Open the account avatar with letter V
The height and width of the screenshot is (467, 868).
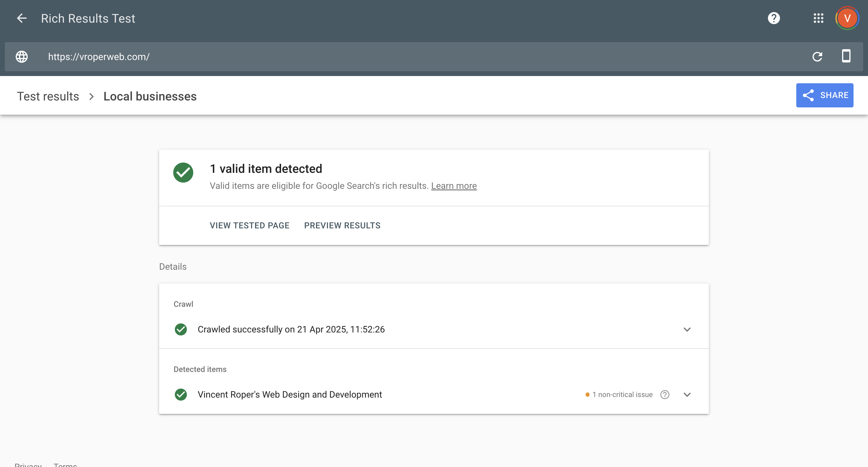pyautogui.click(x=847, y=18)
